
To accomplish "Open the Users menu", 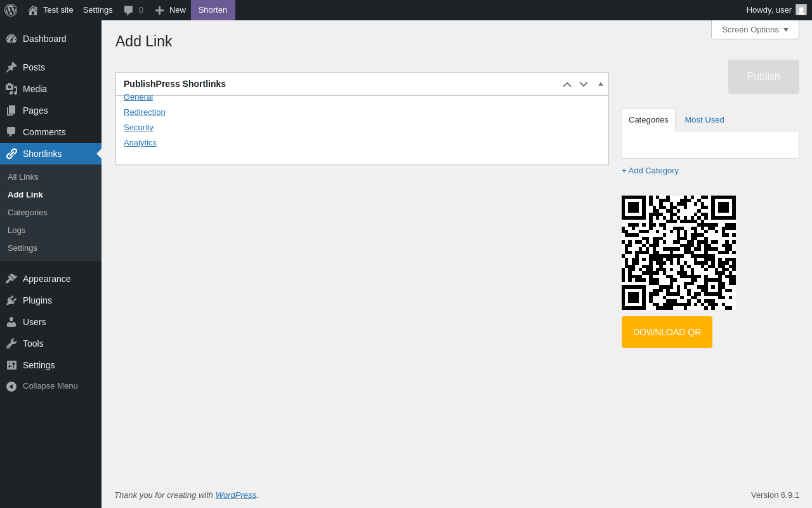I will tap(51, 322).
